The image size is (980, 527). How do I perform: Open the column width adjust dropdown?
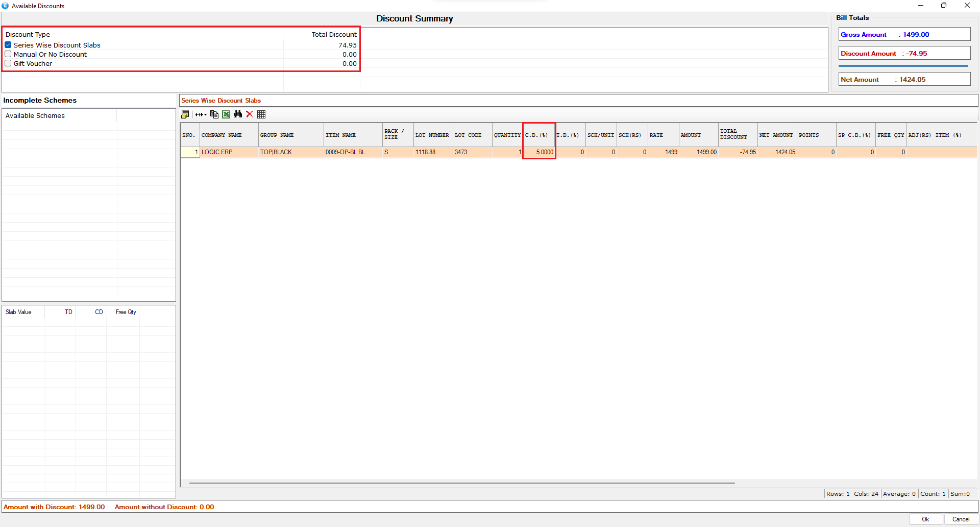201,114
